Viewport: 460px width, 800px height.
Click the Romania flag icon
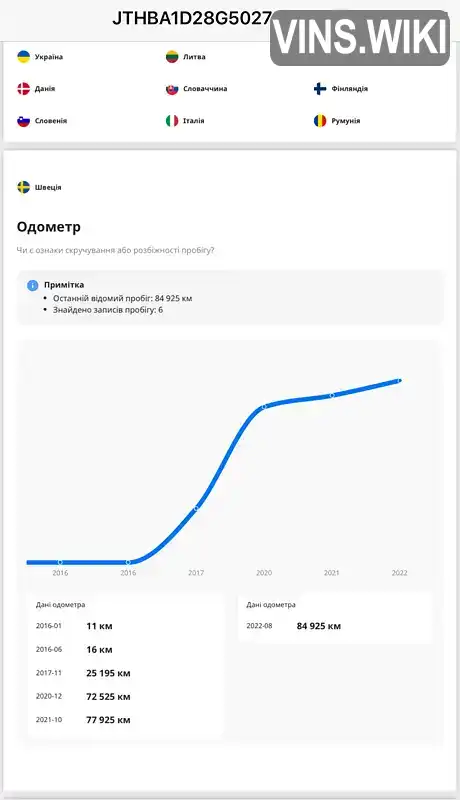(320, 121)
